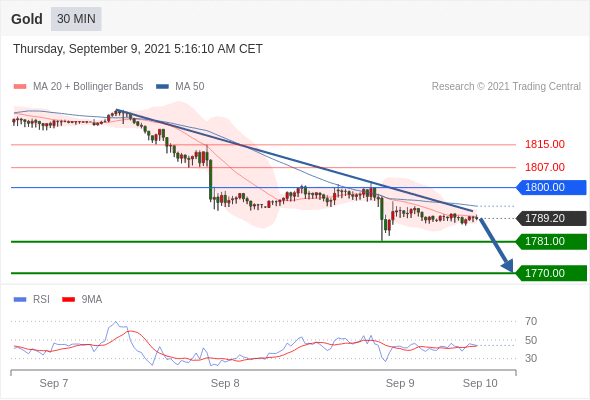Click the MA 50 legend swatch
The width and height of the screenshot is (590, 400).
coord(162,87)
